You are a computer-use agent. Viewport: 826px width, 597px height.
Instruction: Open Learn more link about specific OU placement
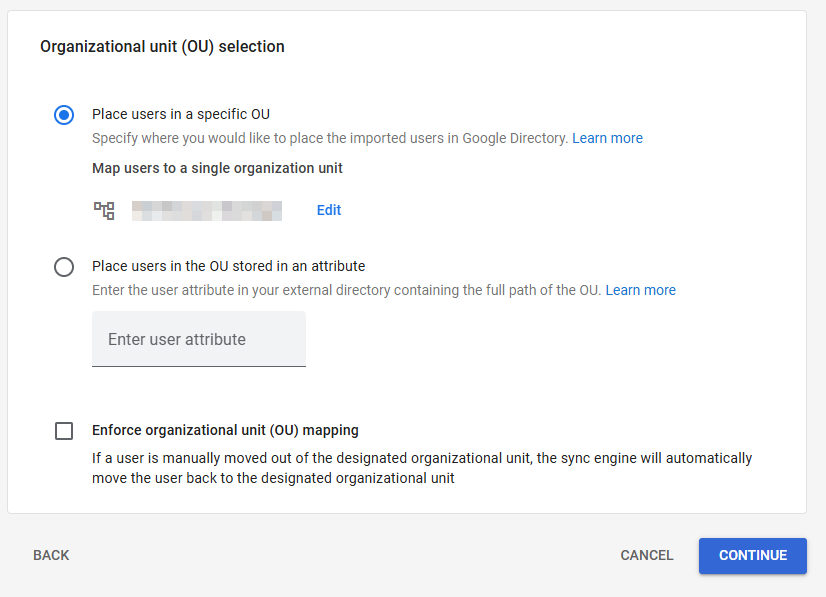click(607, 138)
